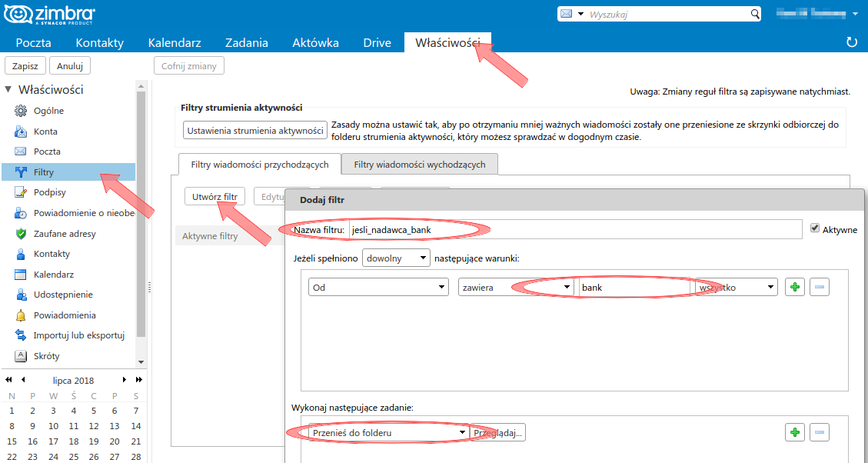
Task: Add an action with lower green plus
Action: 795,432
